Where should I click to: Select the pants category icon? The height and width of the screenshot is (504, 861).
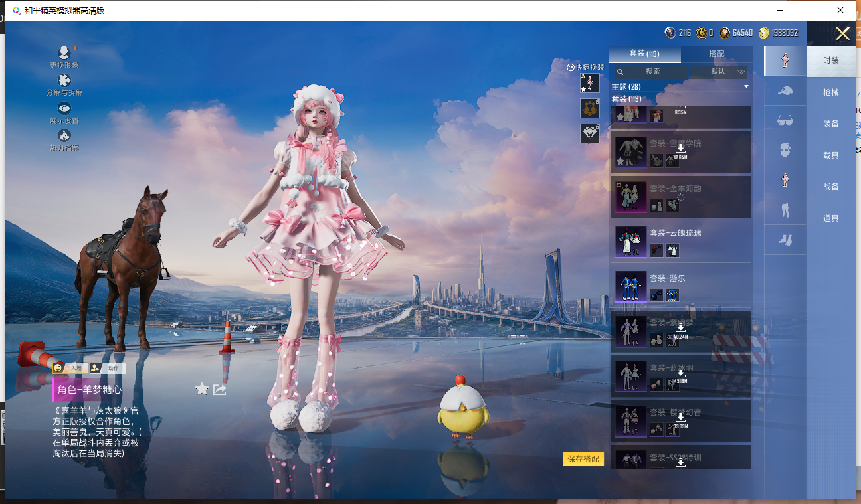coord(785,210)
